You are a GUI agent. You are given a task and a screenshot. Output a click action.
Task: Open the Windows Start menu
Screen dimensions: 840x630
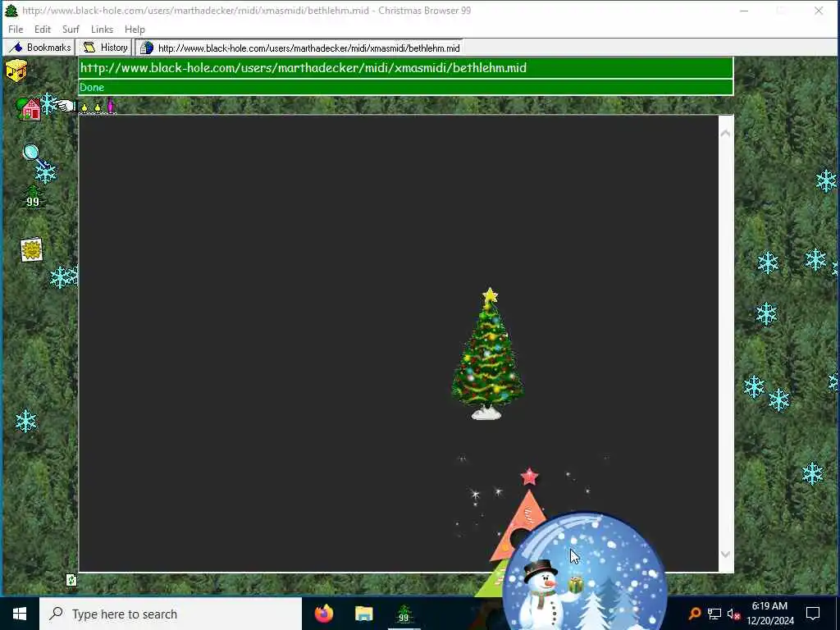(20, 614)
